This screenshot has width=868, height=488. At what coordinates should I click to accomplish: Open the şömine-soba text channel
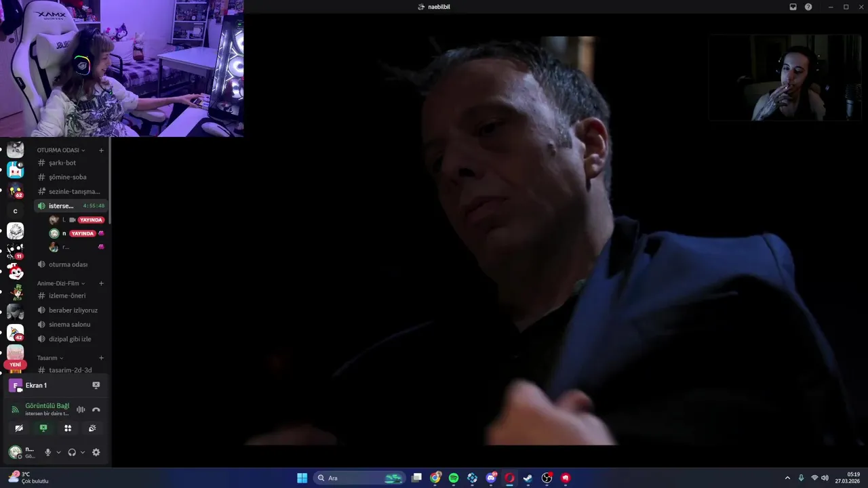tap(71, 177)
